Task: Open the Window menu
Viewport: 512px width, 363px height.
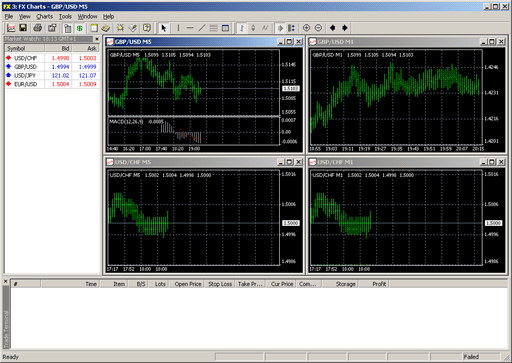Action: point(87,16)
